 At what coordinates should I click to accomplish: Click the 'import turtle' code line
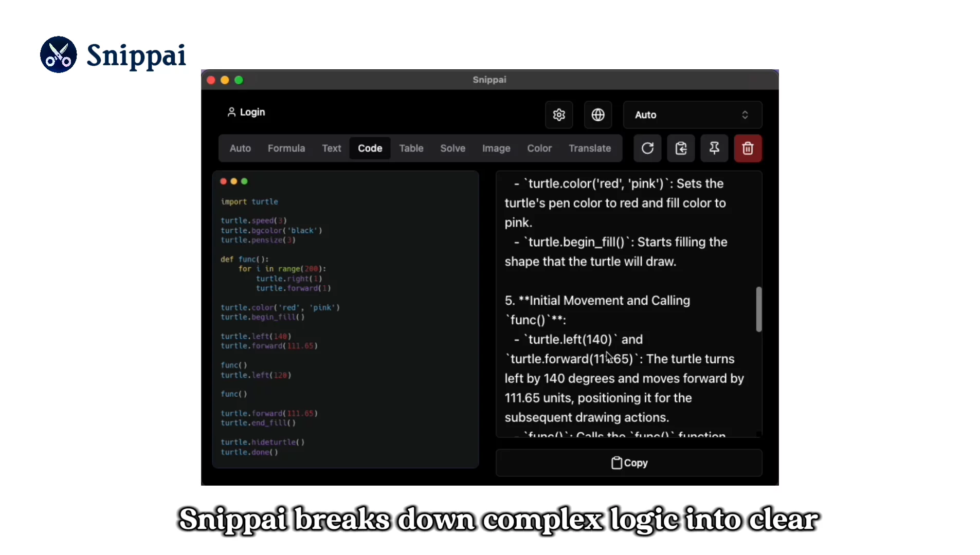[249, 202]
